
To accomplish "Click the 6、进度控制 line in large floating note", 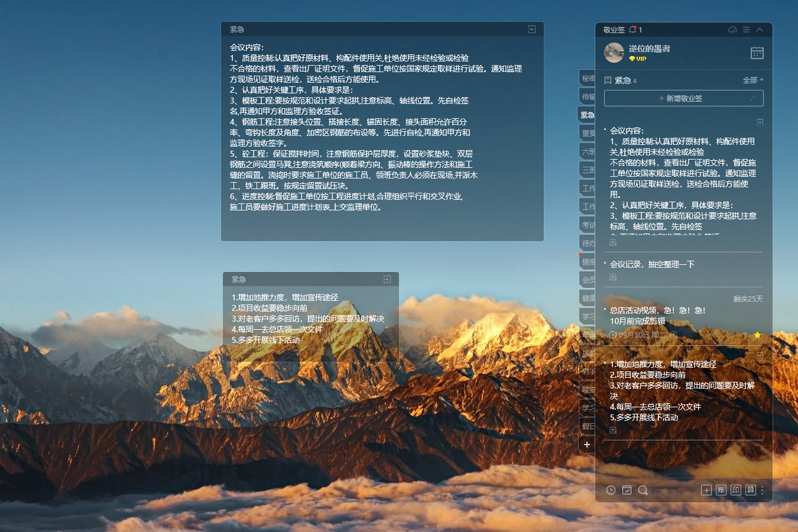I will (x=346, y=196).
